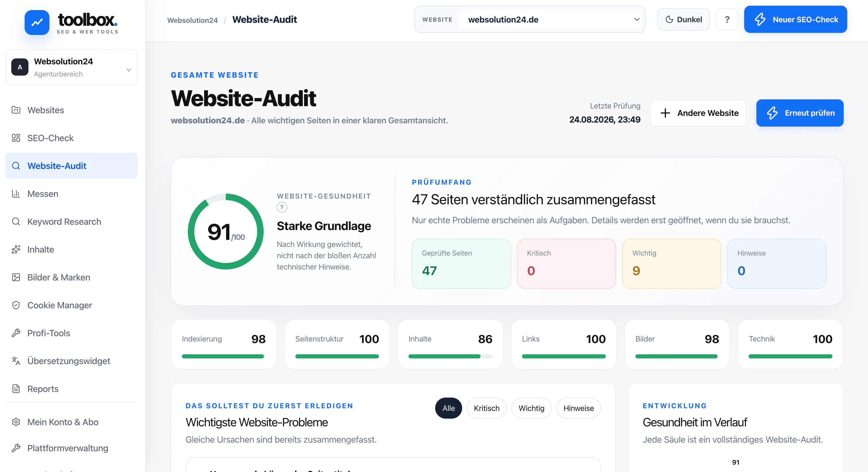
Task: Click Erneut prüfen button
Action: click(800, 113)
